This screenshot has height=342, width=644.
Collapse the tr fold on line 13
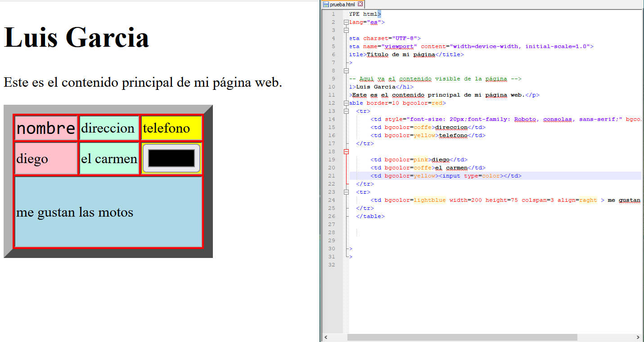tap(346, 111)
